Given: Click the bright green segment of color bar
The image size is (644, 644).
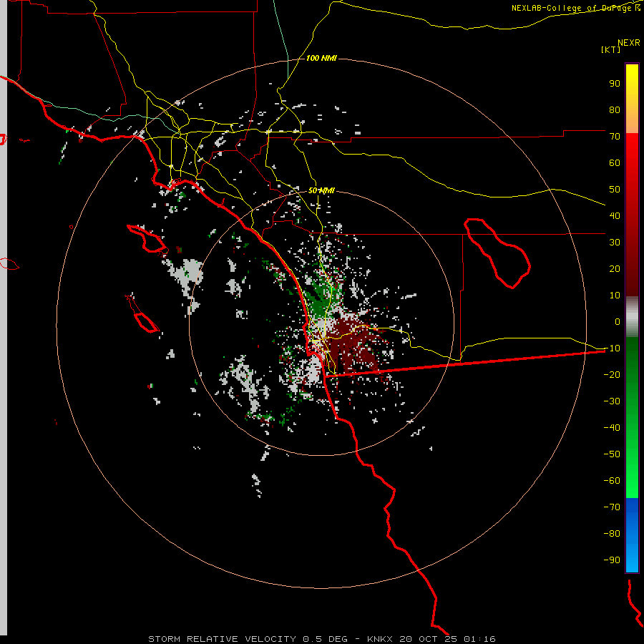Looking at the screenshot, I should point(632,472).
